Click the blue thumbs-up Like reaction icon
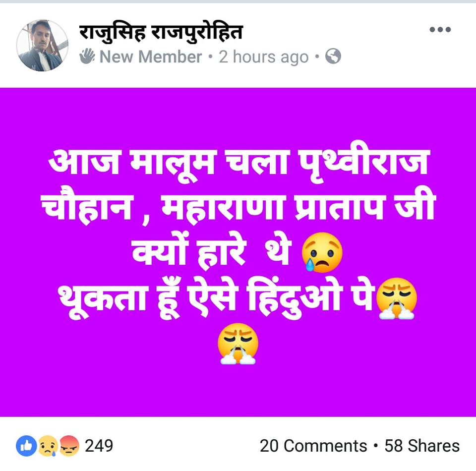The height and width of the screenshot is (471, 476). click(x=27, y=446)
